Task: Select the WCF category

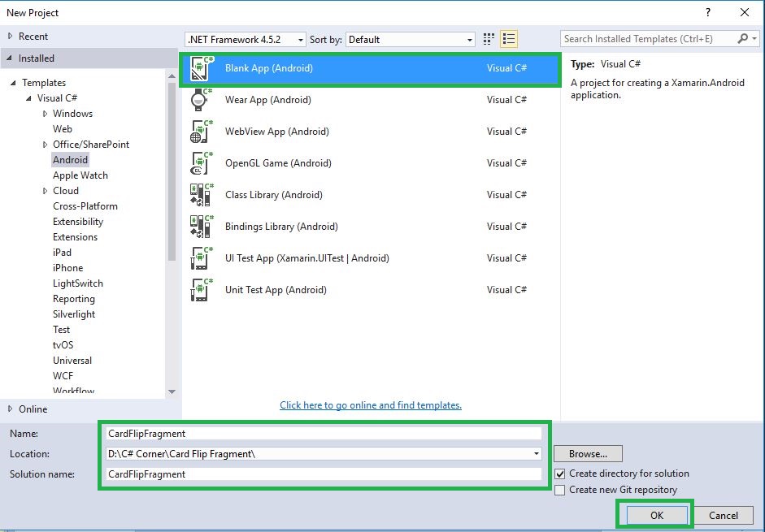Action: (63, 376)
